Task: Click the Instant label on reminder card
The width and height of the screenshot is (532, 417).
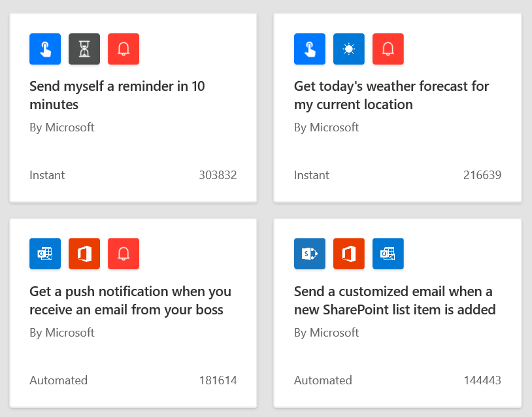Action: coord(47,175)
